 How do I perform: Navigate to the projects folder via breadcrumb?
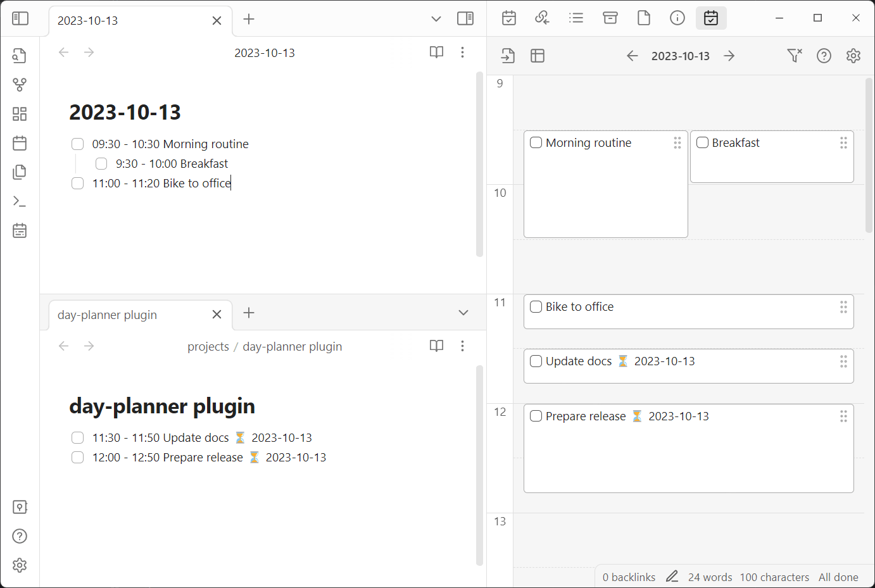(208, 346)
